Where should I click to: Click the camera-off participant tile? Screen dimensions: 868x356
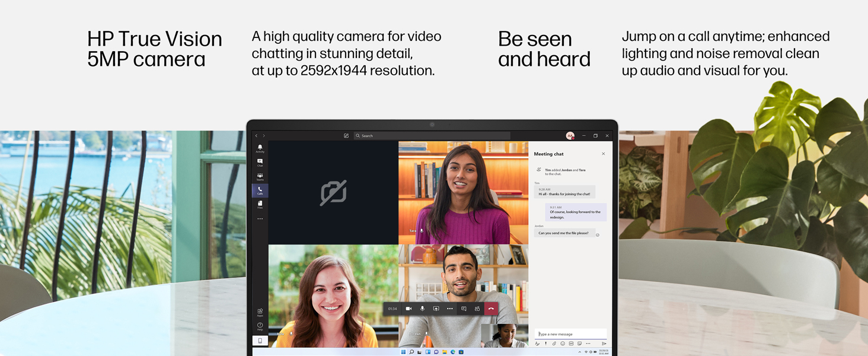tap(333, 193)
